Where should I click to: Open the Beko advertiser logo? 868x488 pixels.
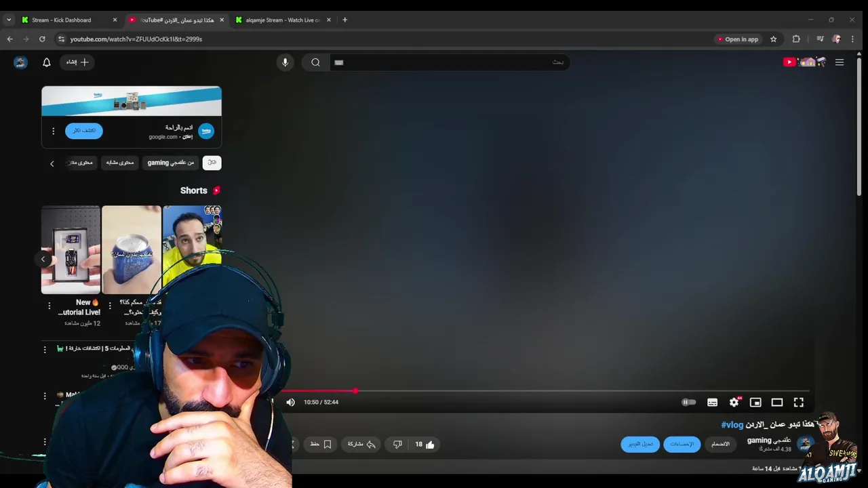point(206,131)
